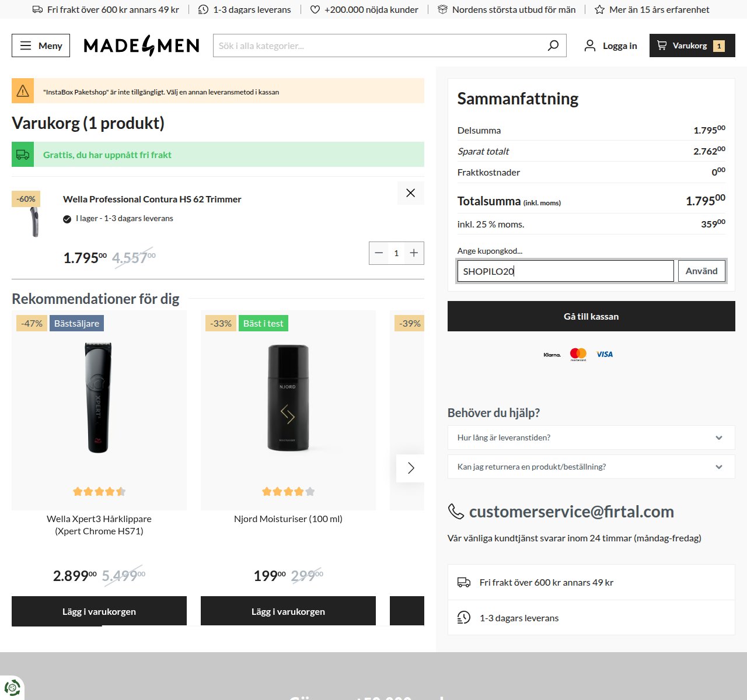Click the Totalsumma amount 1.795
The image size is (747, 700).
[x=705, y=200]
